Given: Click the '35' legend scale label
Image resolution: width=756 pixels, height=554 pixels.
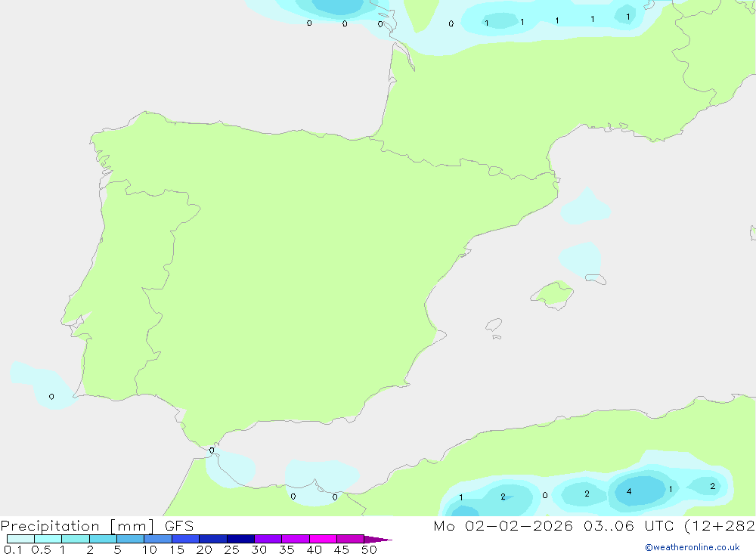Looking at the screenshot, I should point(287,549).
